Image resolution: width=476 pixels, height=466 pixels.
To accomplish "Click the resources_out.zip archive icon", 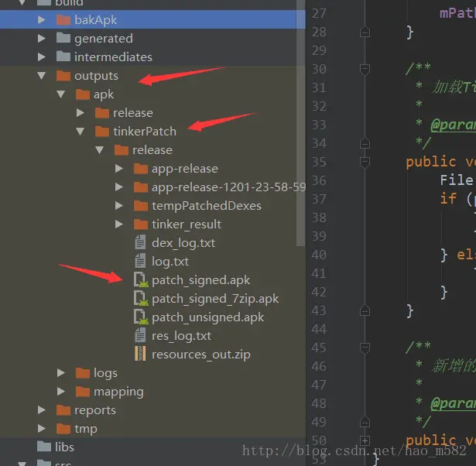I will 140,354.
